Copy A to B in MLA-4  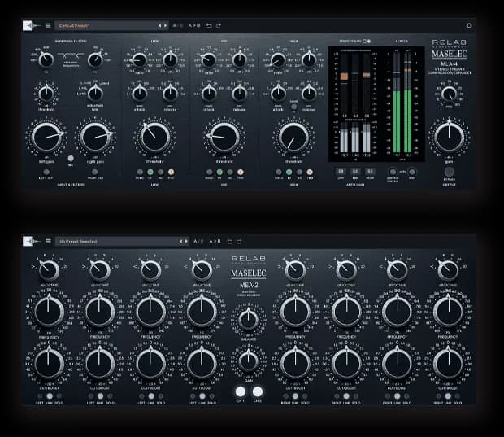194,25
